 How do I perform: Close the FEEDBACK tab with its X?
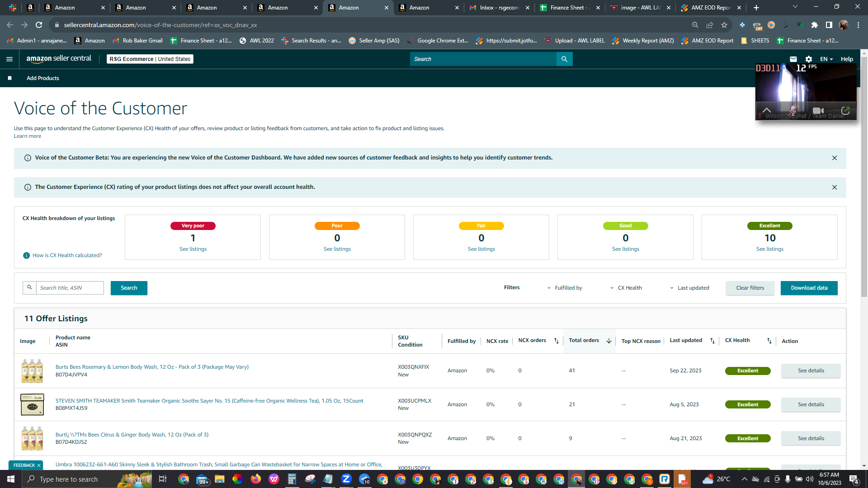(x=39, y=465)
